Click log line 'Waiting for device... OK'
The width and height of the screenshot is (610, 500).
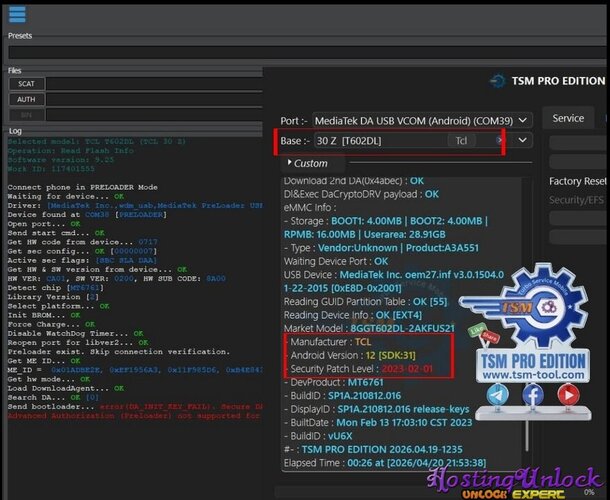pos(65,196)
